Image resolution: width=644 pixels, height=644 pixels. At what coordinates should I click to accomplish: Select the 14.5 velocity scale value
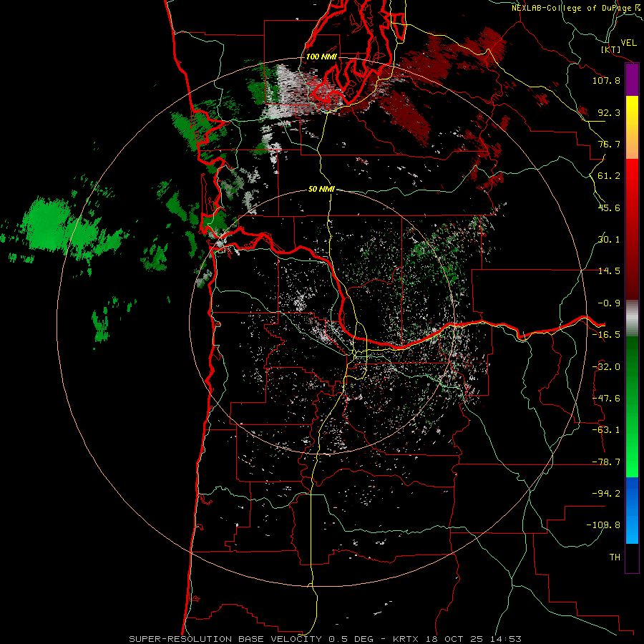click(609, 271)
